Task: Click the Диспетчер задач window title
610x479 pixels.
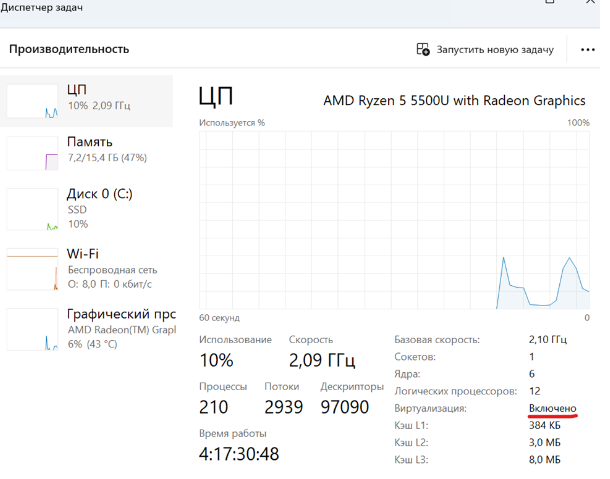Action: tap(42, 7)
